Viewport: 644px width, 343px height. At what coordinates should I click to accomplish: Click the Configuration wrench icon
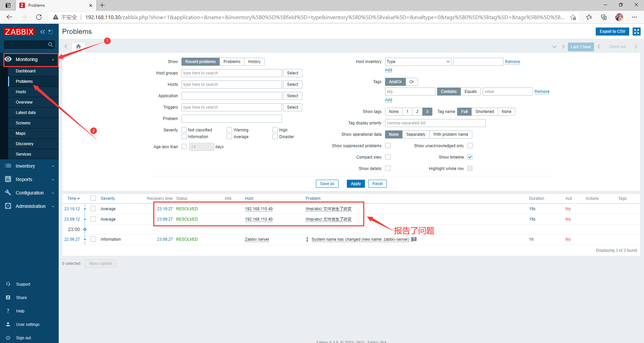pos(8,192)
